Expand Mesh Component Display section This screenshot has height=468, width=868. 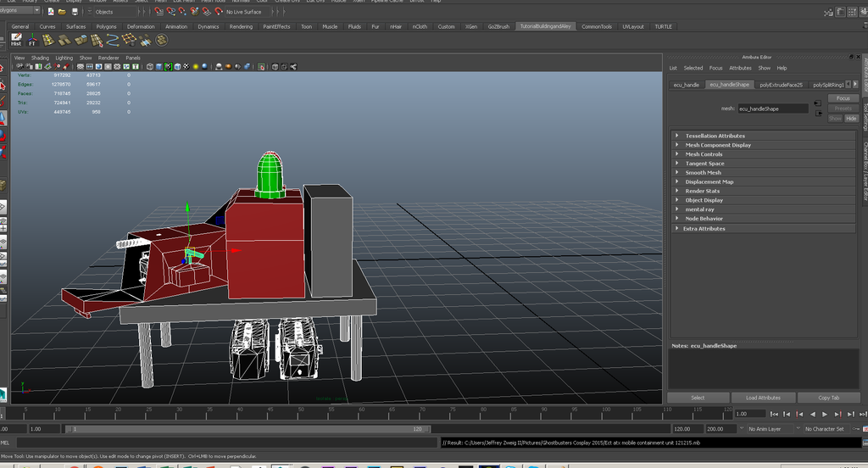point(763,145)
